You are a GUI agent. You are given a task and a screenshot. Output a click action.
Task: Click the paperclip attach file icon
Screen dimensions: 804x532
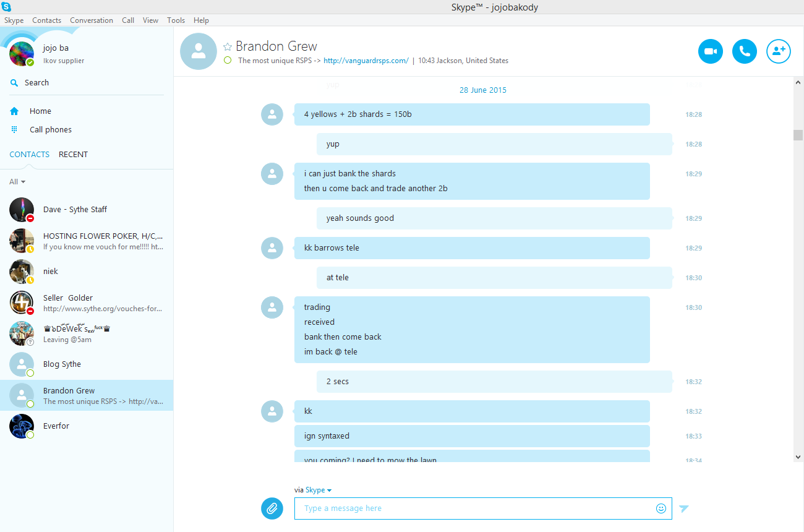pos(272,508)
